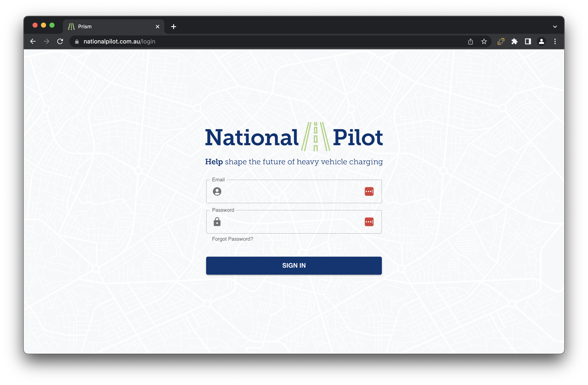Click the browser back arrow
This screenshot has width=588, height=385.
pyautogui.click(x=33, y=42)
